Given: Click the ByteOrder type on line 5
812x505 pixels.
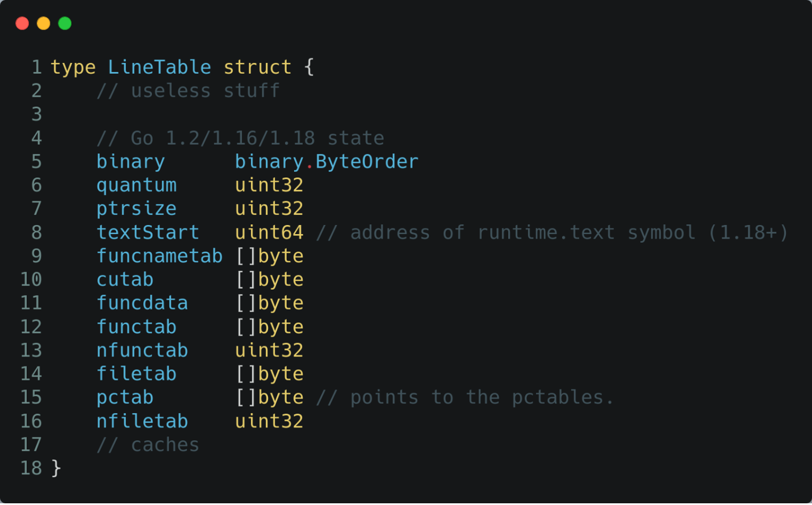Looking at the screenshot, I should pos(367,162).
